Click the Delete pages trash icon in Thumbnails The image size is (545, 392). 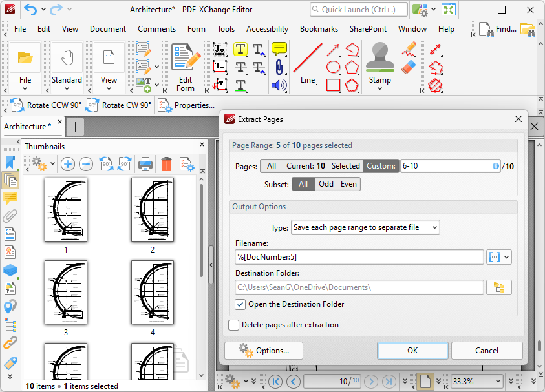[166, 164]
